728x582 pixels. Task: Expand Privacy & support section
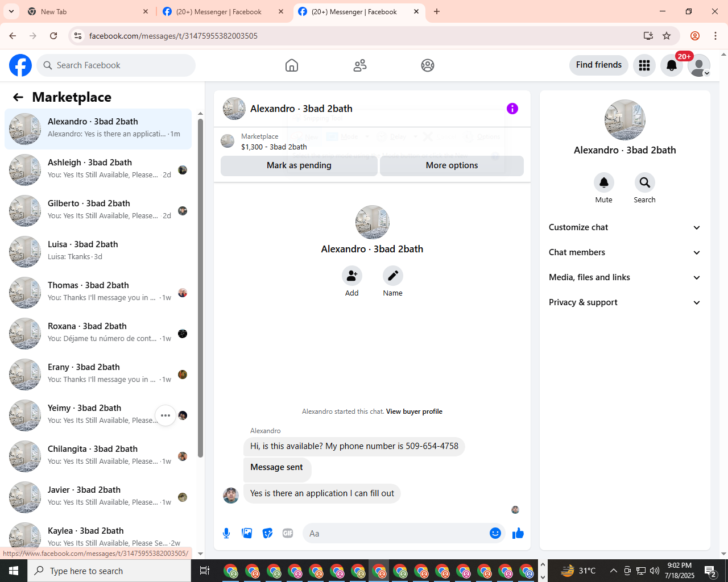(x=624, y=302)
